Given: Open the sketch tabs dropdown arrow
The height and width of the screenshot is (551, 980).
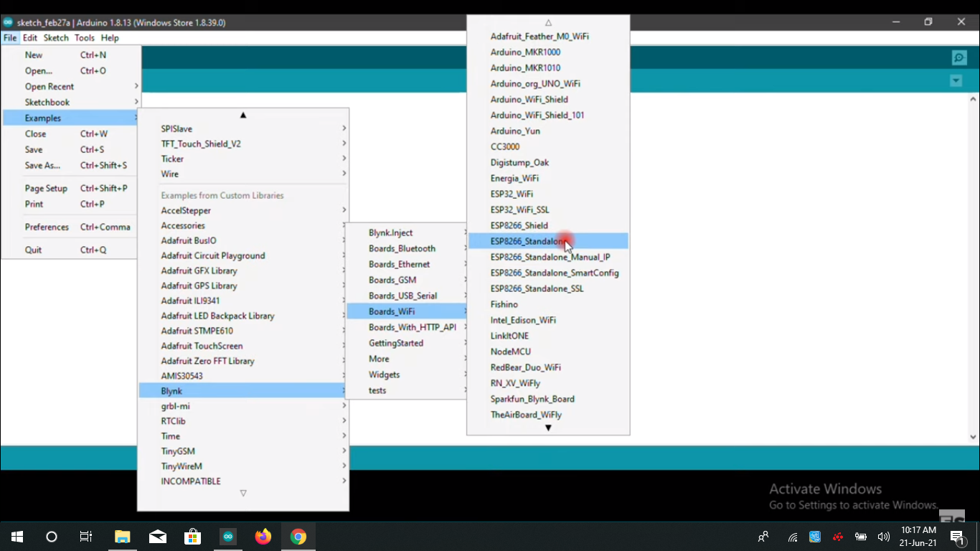Looking at the screenshot, I should [x=956, y=80].
